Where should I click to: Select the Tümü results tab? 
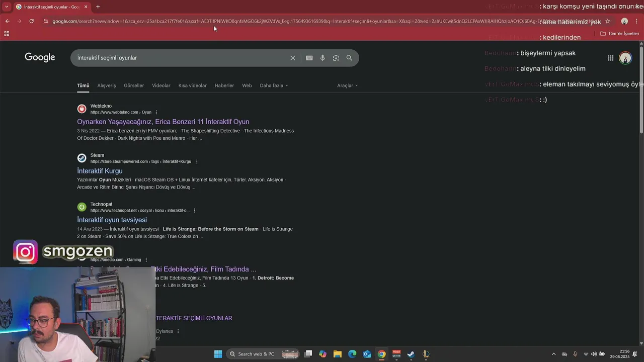coord(83,85)
